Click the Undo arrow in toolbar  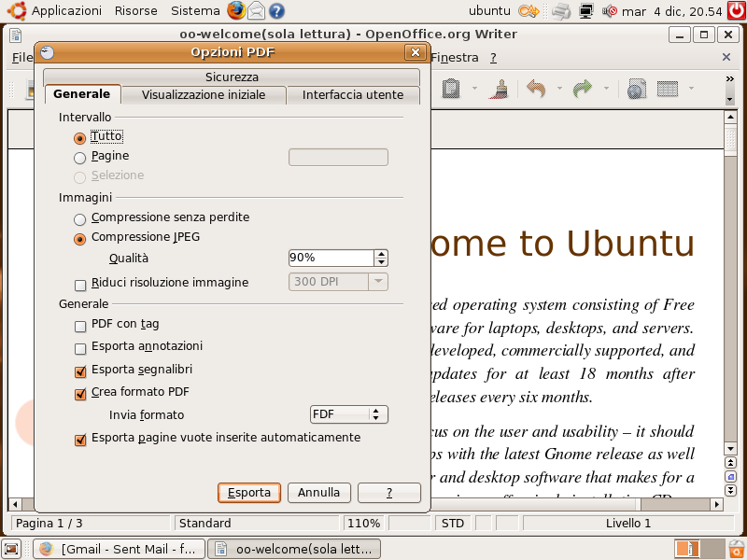coord(536,89)
